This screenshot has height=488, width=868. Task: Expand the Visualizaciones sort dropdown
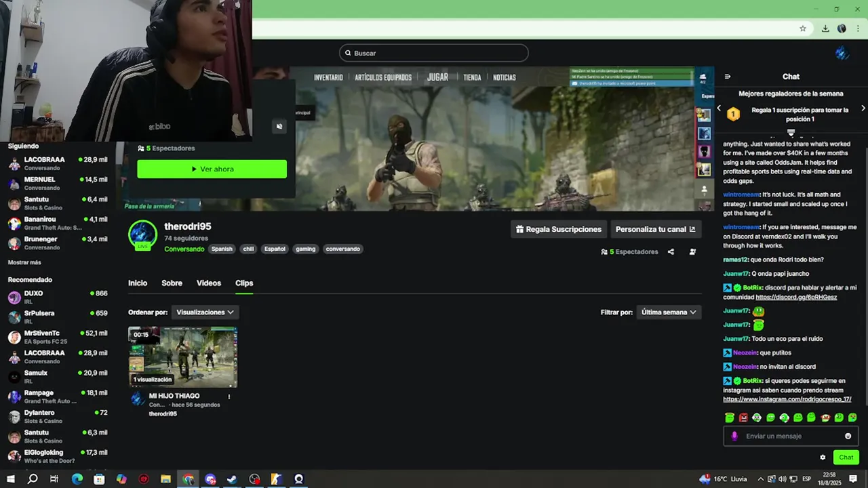click(205, 312)
